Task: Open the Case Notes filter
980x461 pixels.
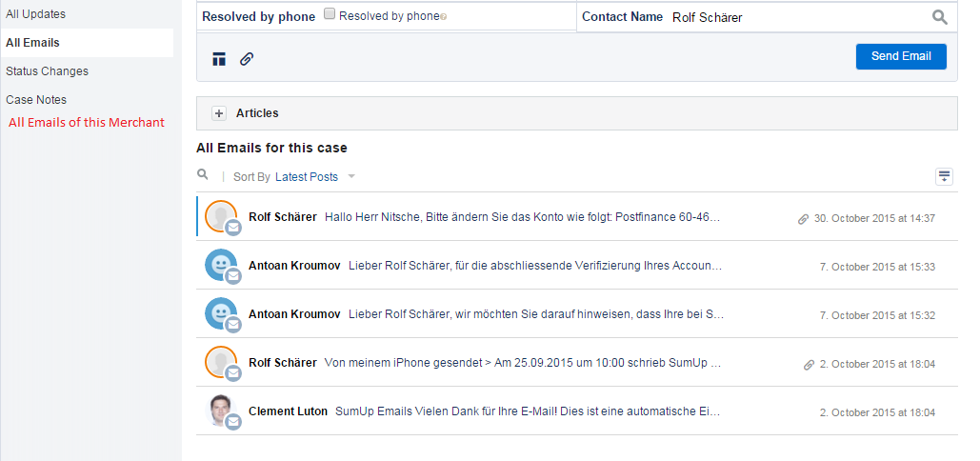Action: 36,100
